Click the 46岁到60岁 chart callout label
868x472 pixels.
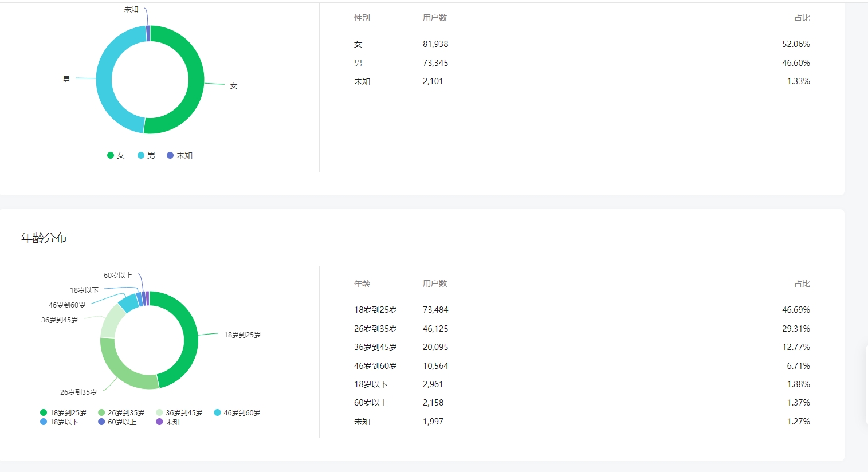67,305
